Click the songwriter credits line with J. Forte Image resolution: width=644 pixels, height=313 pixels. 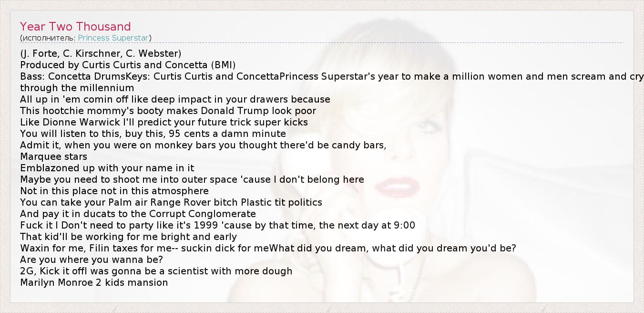tap(101, 53)
